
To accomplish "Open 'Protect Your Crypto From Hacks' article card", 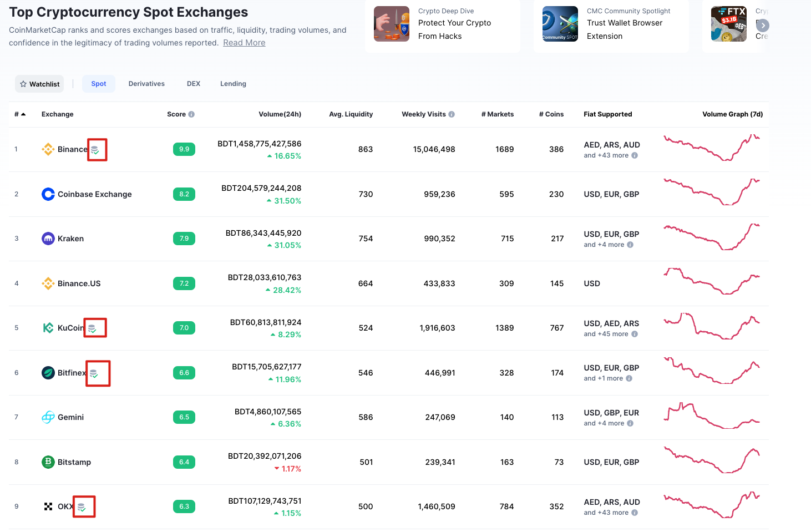I will [443, 25].
